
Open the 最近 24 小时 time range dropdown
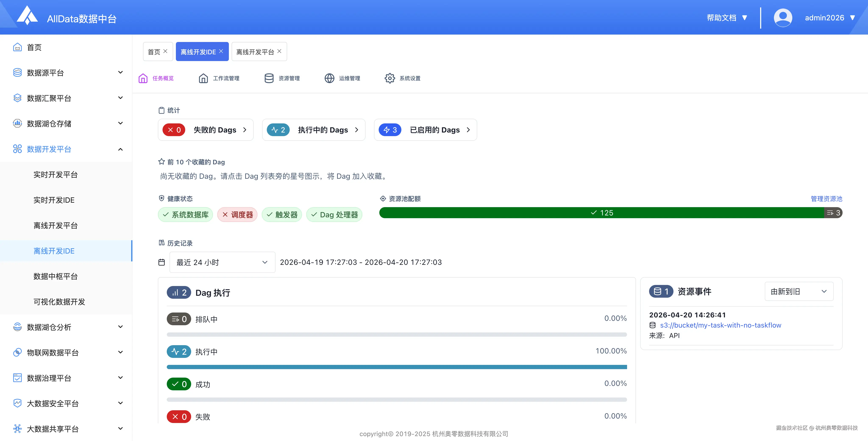tap(222, 262)
